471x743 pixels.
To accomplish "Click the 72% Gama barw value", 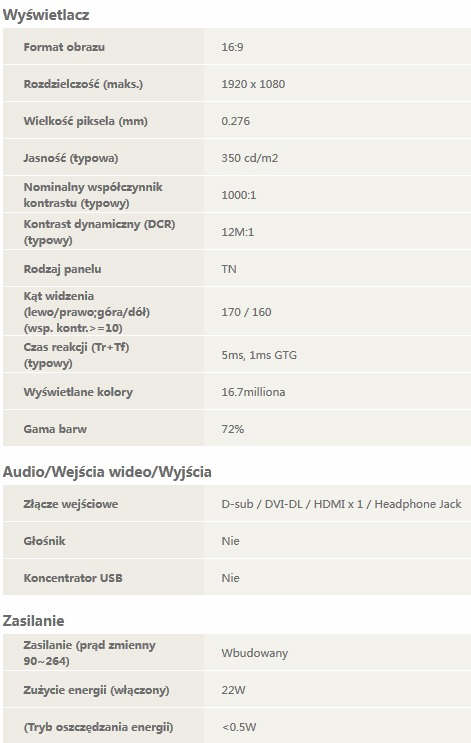I will click(x=233, y=429).
